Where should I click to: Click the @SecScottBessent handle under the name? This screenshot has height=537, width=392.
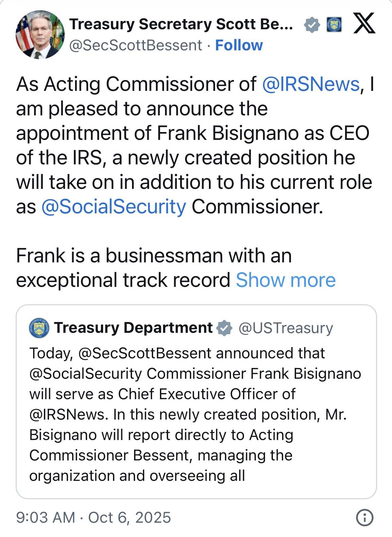[x=136, y=45]
